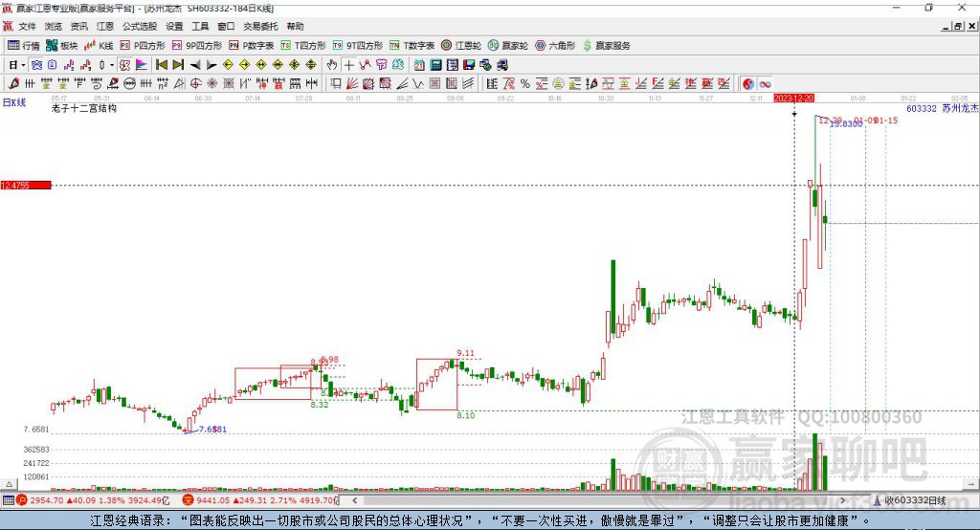Click Shanghai index 2954.70 status entry

click(x=95, y=500)
